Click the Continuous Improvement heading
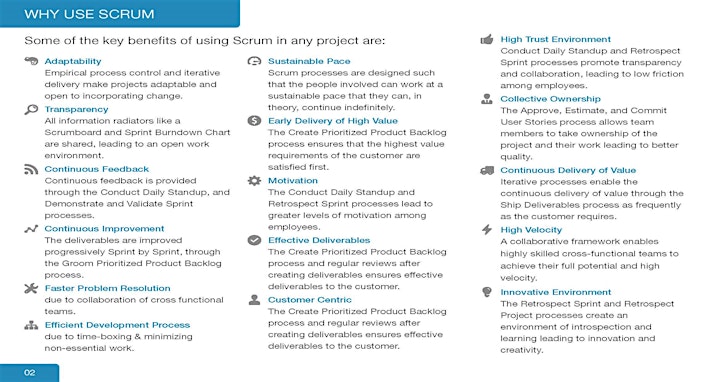 point(104,229)
